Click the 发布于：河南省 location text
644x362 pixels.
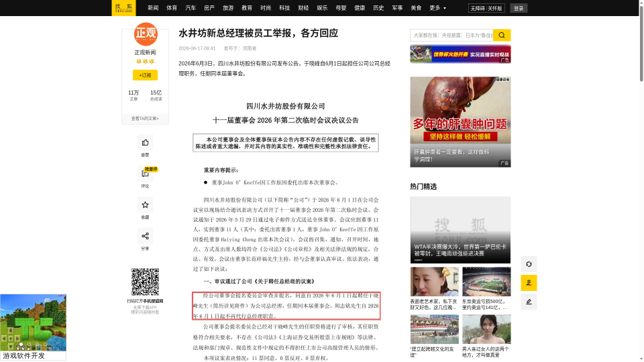click(x=240, y=48)
